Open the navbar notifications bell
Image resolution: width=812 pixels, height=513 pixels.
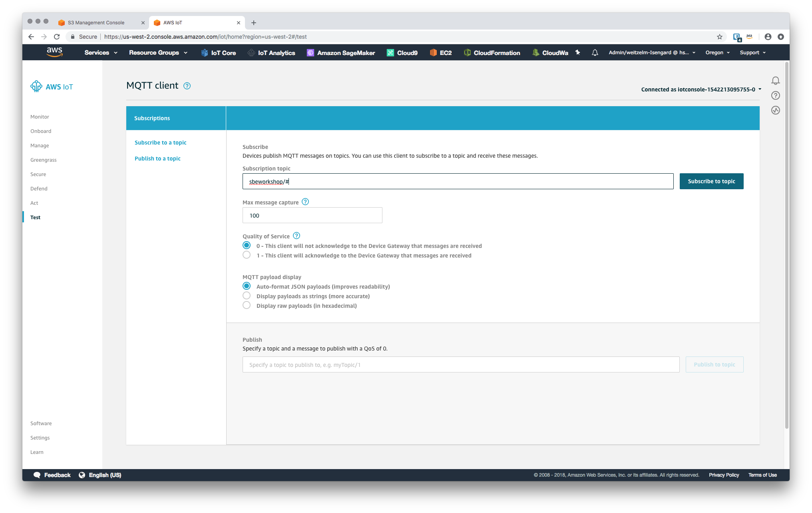(x=595, y=52)
